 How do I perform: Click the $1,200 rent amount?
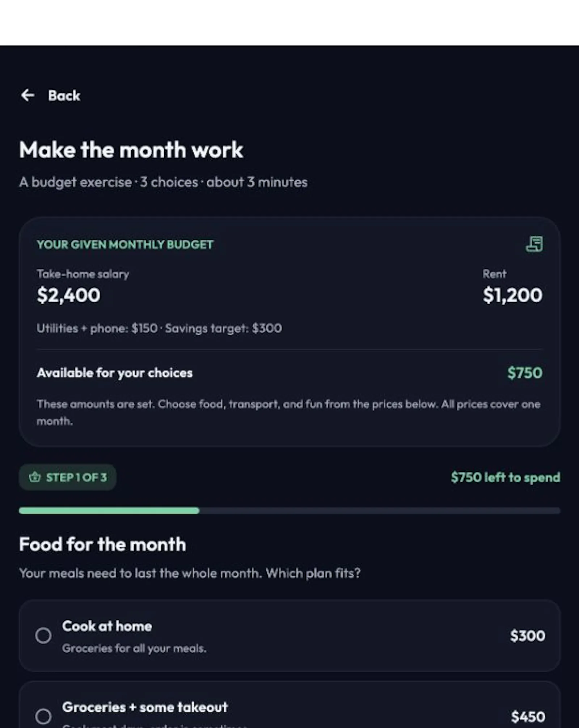(x=513, y=295)
